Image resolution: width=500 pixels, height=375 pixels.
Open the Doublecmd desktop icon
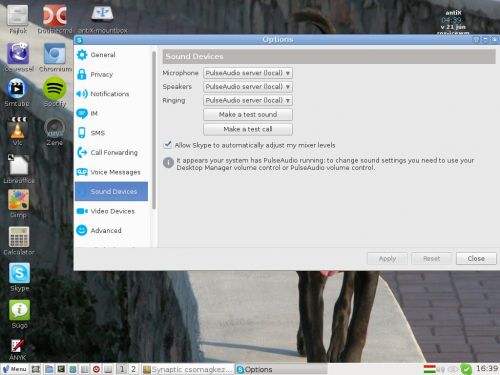55,15
